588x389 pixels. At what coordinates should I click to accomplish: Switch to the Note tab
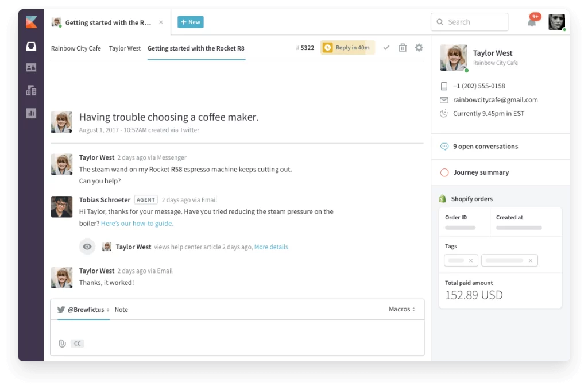121,310
